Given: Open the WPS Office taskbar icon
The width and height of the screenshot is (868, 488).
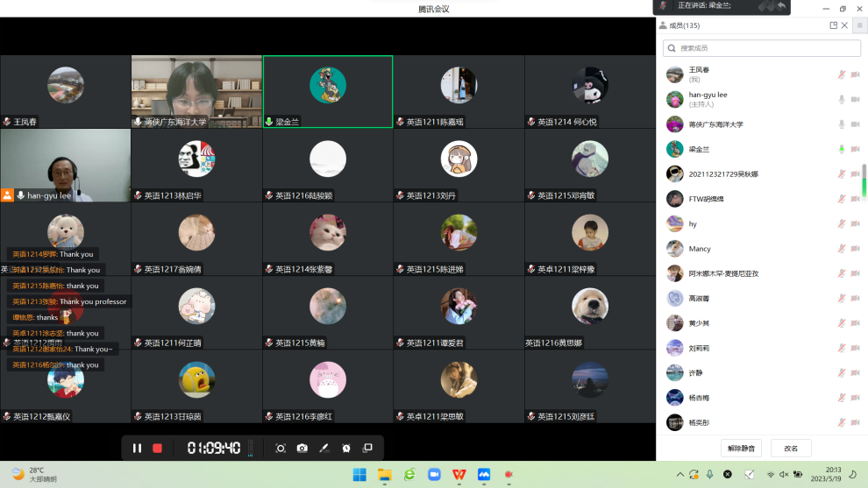Looking at the screenshot, I should tap(459, 474).
